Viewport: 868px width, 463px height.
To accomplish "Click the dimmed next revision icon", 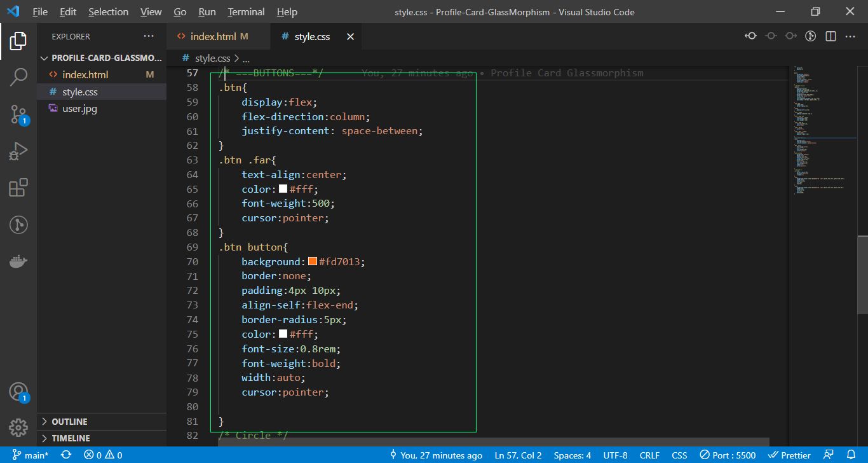I will (790, 36).
